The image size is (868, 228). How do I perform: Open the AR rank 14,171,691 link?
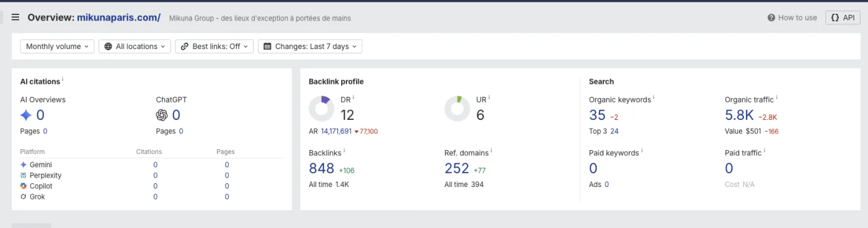click(336, 131)
